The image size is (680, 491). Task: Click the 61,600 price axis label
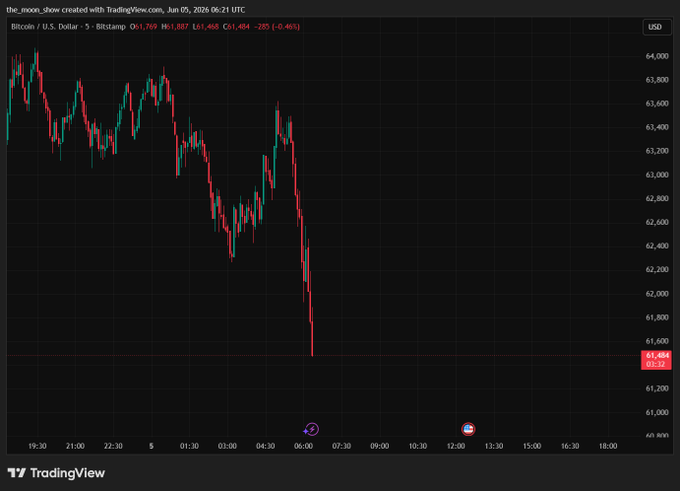tap(657, 341)
